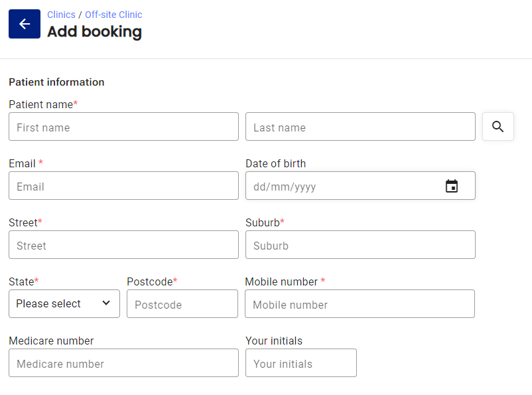Screen dimensions: 532x395
Task: Search for patient with magnifier icon
Action: 498,126
